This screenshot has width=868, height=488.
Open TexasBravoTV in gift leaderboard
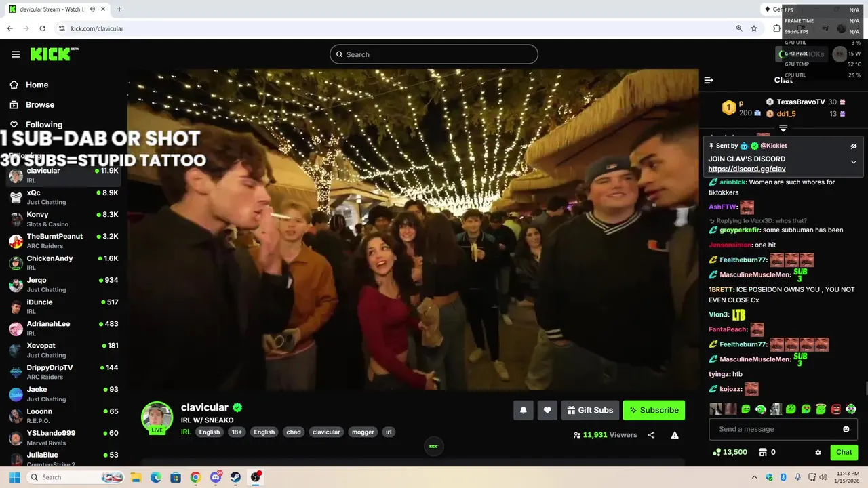[801, 102]
